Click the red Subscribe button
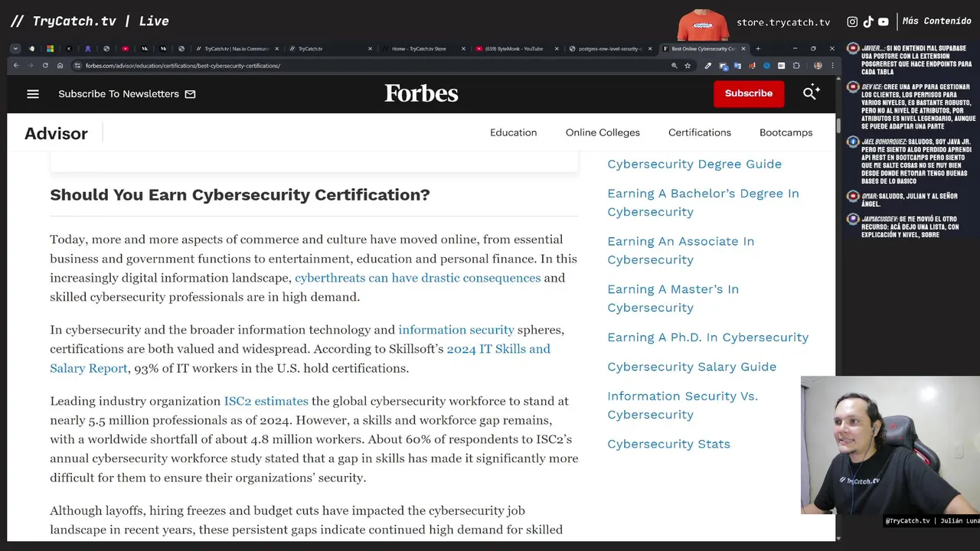 pyautogui.click(x=749, y=93)
